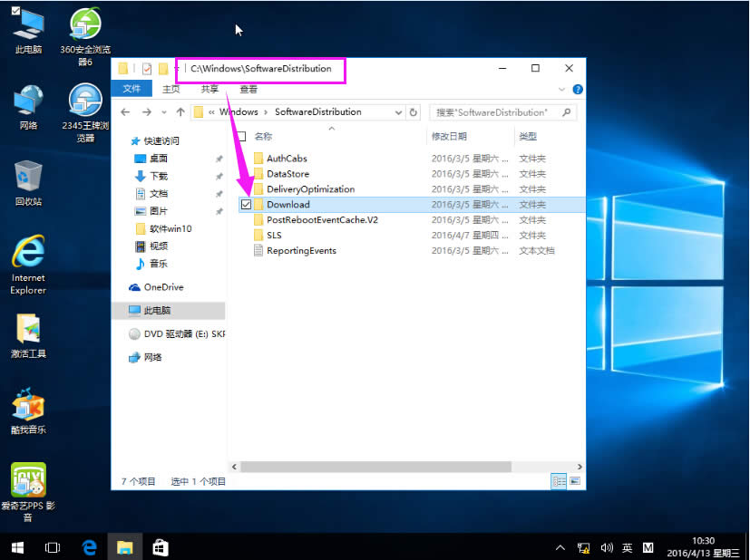
Task: Uncheck the checkbox next to Download folder
Action: 245,204
